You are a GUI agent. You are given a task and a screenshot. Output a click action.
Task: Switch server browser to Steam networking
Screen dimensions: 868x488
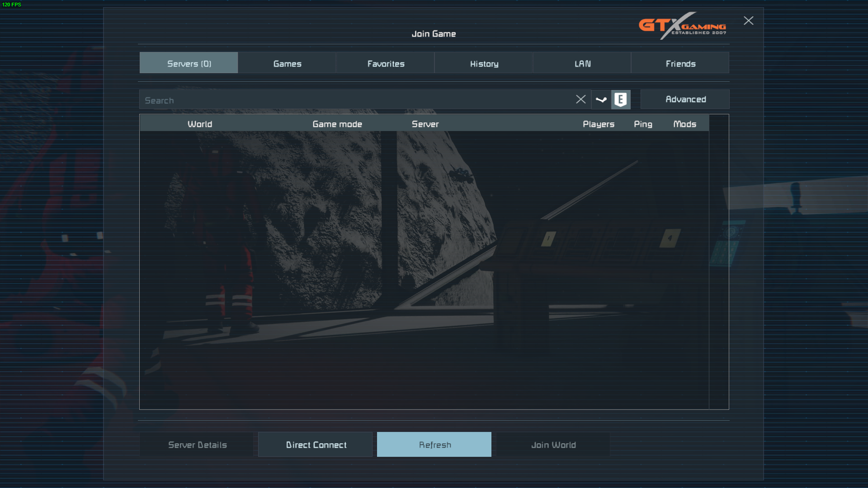[x=601, y=99]
